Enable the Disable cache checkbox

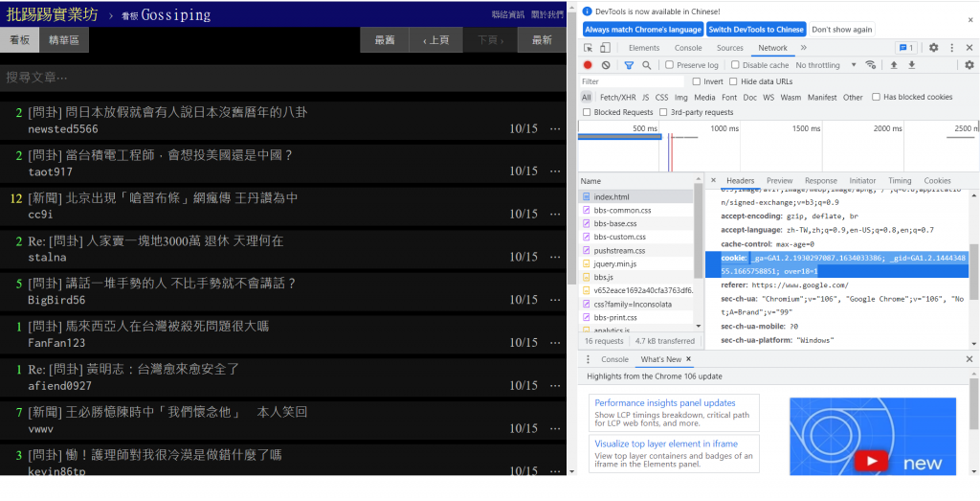click(x=735, y=65)
